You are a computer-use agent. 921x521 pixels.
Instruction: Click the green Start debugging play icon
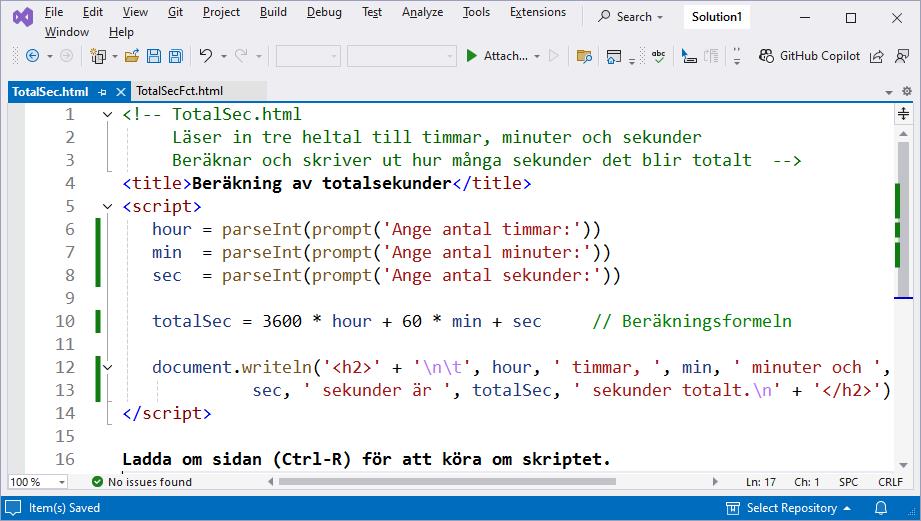click(x=471, y=56)
